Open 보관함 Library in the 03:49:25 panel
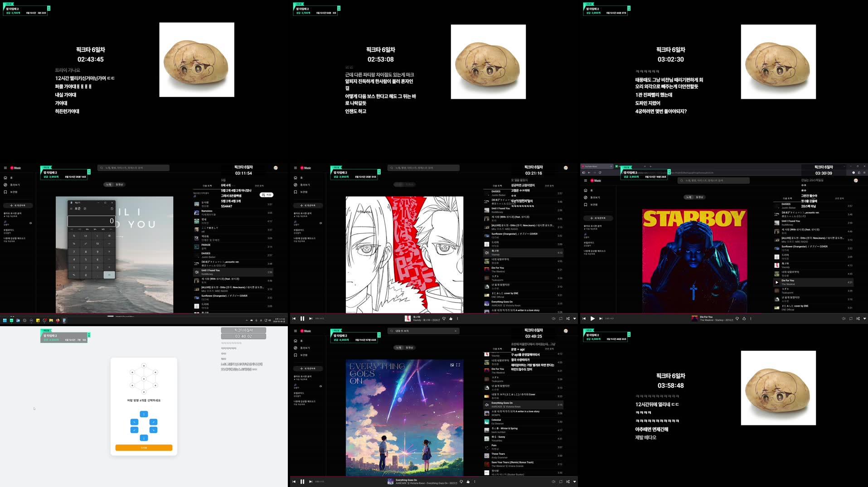The image size is (868, 487). tap(301, 355)
